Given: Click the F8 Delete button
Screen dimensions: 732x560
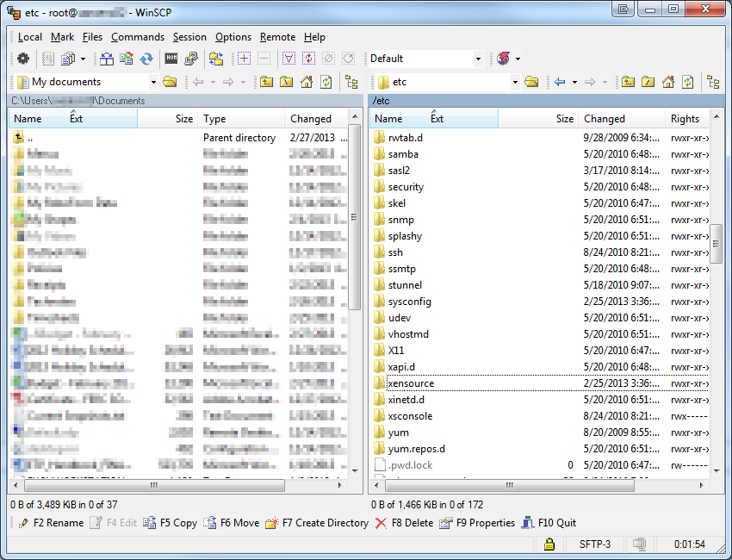Looking at the screenshot, I should [404, 523].
